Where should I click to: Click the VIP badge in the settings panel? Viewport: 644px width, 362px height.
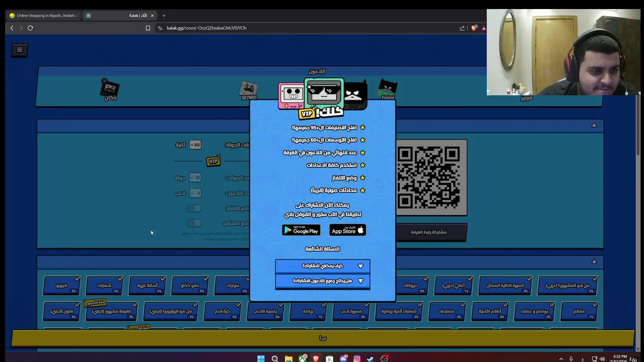(213, 161)
